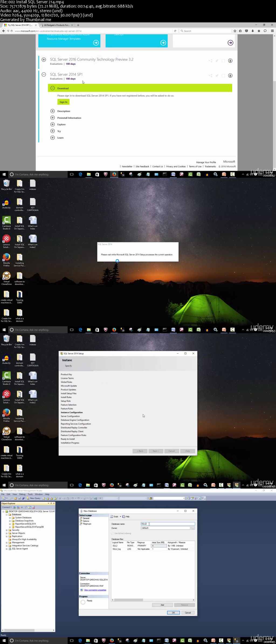
Task: Open Recycle Bin on the please-wait desktop
Action: 6,185
